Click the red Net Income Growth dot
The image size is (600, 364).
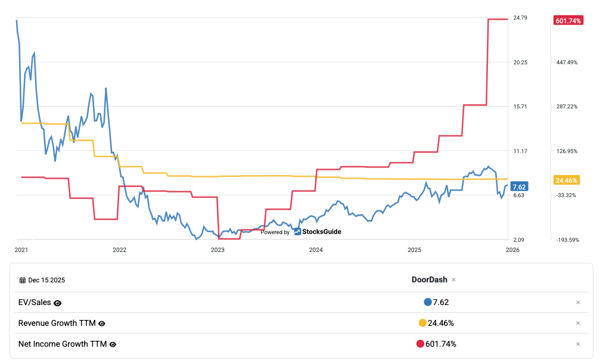pos(420,344)
